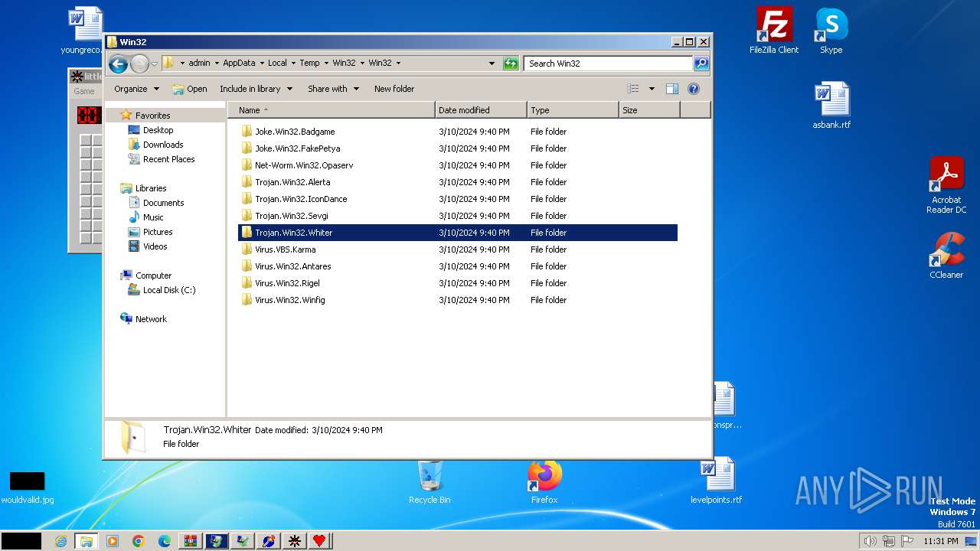Sort by the Date modified column
980x551 pixels.
pyautogui.click(x=481, y=110)
